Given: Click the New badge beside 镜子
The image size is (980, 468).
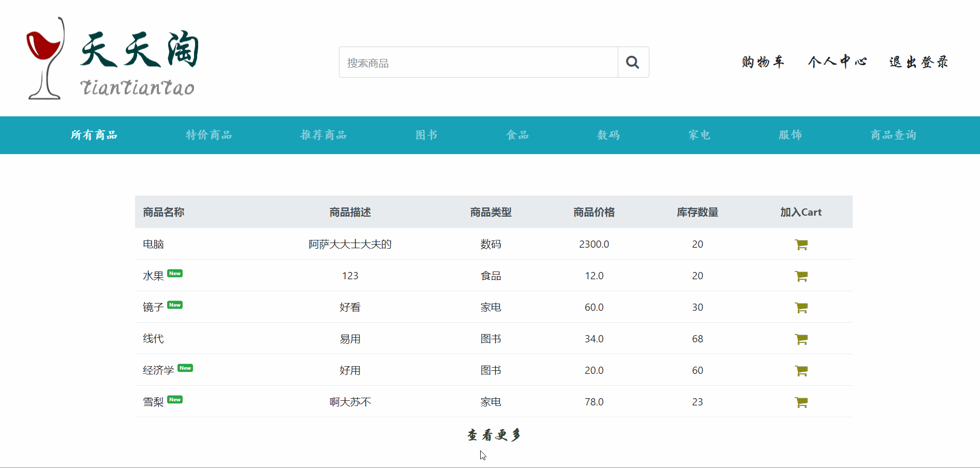Looking at the screenshot, I should click(x=175, y=305).
